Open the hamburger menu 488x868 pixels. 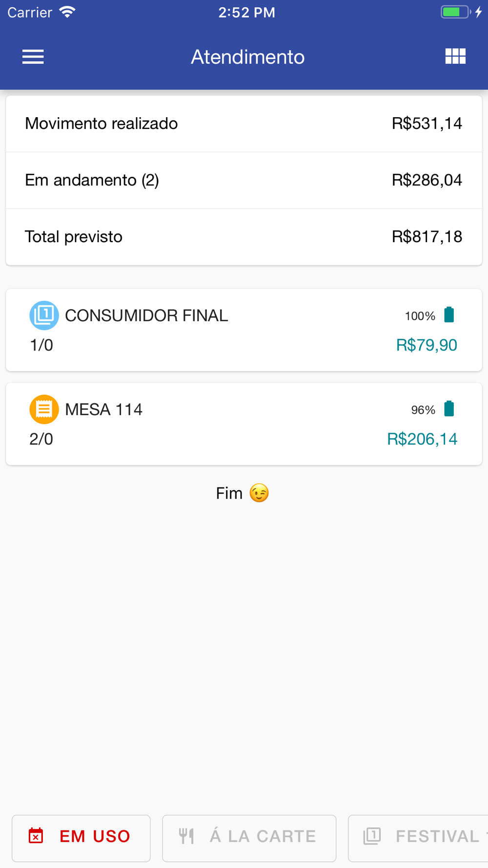[x=33, y=57]
